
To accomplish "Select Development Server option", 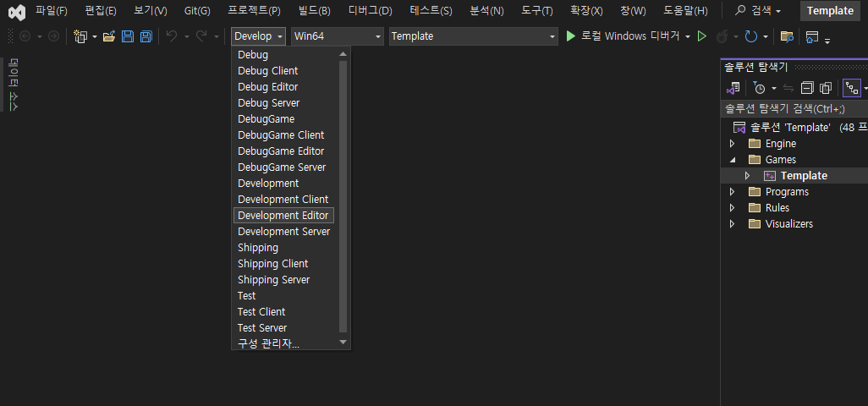I will (284, 232).
